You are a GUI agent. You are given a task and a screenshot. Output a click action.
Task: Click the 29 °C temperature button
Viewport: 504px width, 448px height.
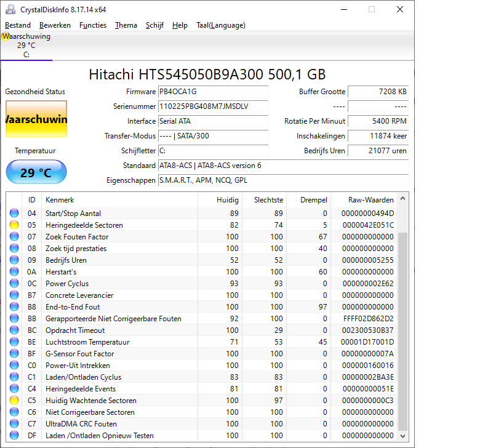coord(36,172)
